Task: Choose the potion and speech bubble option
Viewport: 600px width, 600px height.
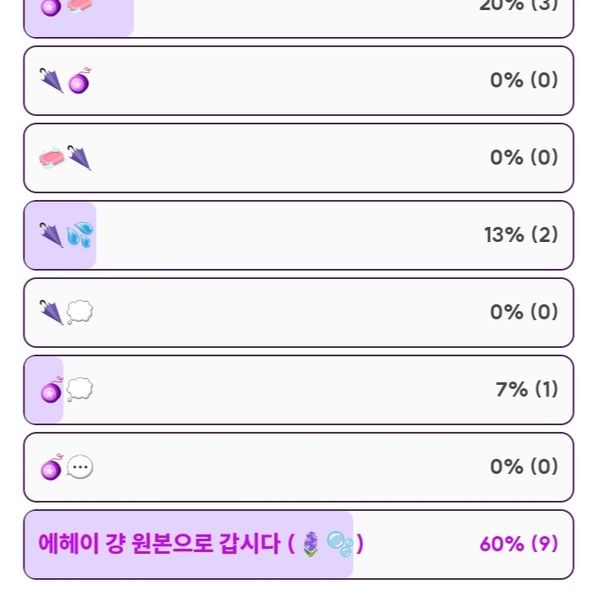Action: tap(298, 467)
